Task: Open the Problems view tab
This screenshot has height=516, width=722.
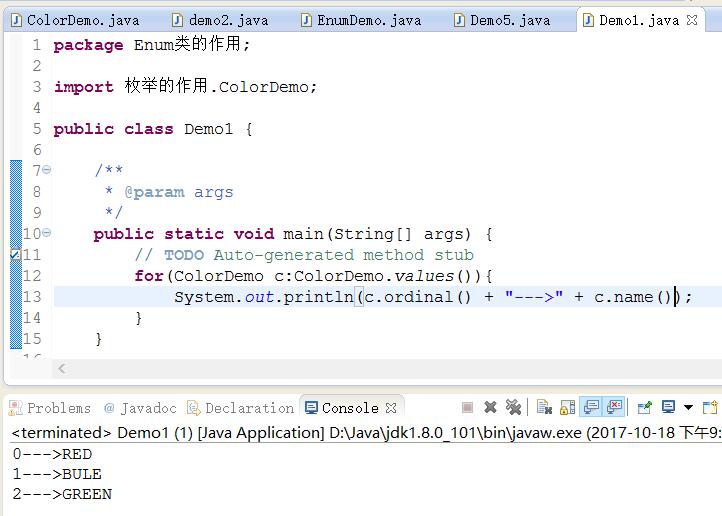Action: click(51, 408)
